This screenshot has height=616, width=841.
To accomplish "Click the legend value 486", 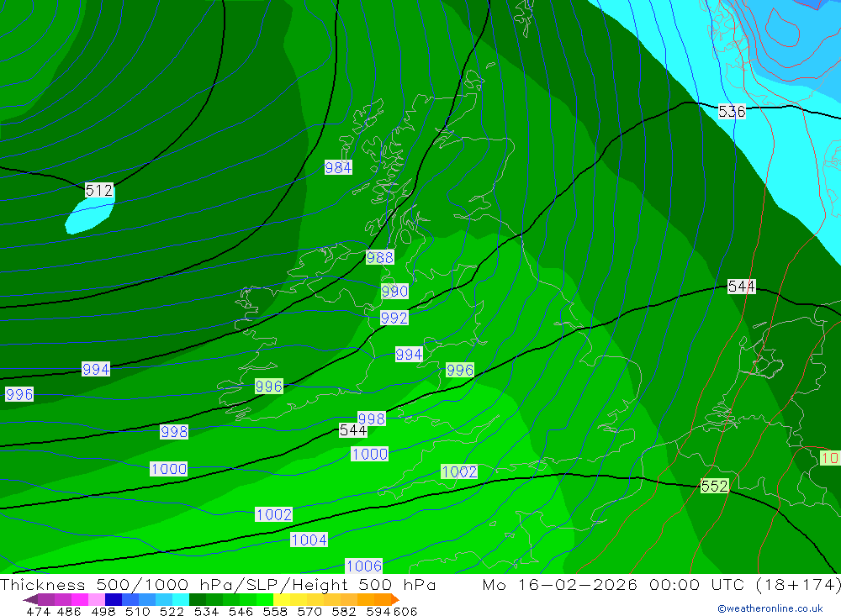I will click(x=69, y=611).
